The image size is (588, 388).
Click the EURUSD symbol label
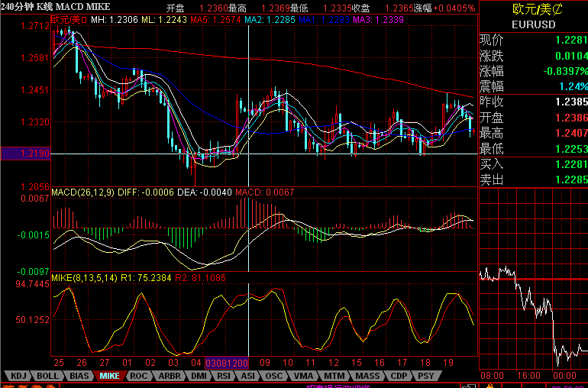click(533, 24)
